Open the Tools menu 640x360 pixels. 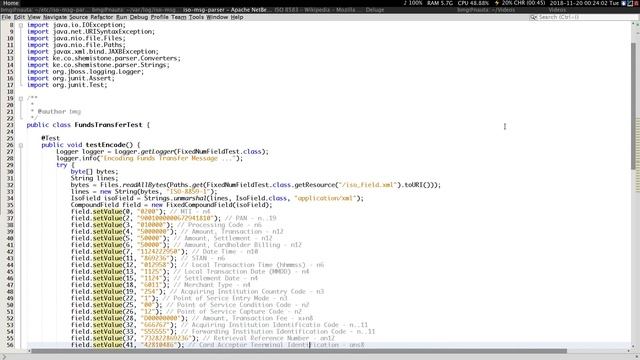(196, 17)
